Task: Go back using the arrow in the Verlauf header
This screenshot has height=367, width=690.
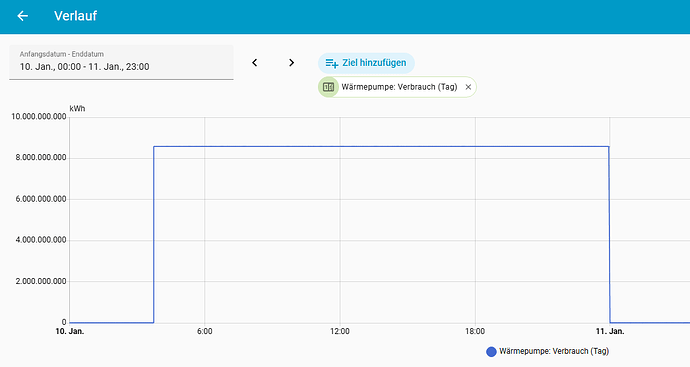Action: [x=22, y=16]
